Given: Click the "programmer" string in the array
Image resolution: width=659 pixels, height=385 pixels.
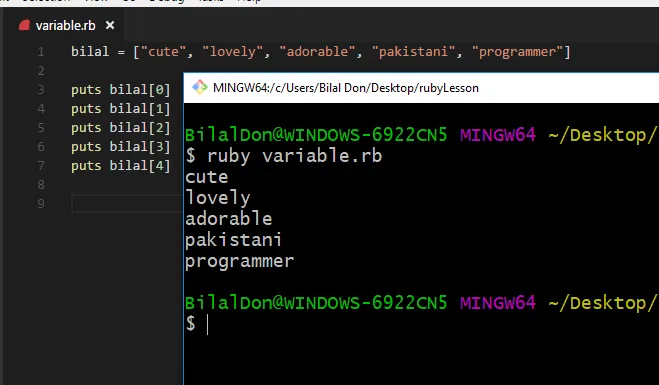Looking at the screenshot, I should (x=517, y=52).
